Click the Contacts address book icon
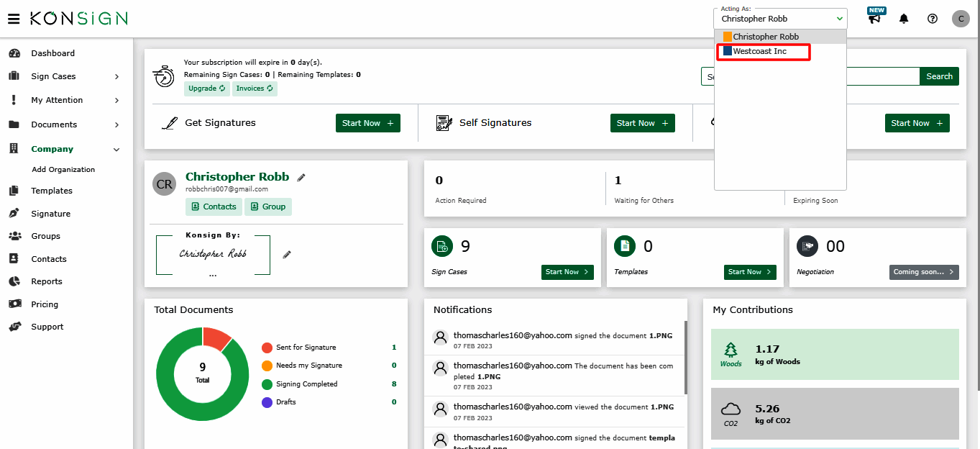Image resolution: width=980 pixels, height=449 pixels. pyautogui.click(x=14, y=259)
